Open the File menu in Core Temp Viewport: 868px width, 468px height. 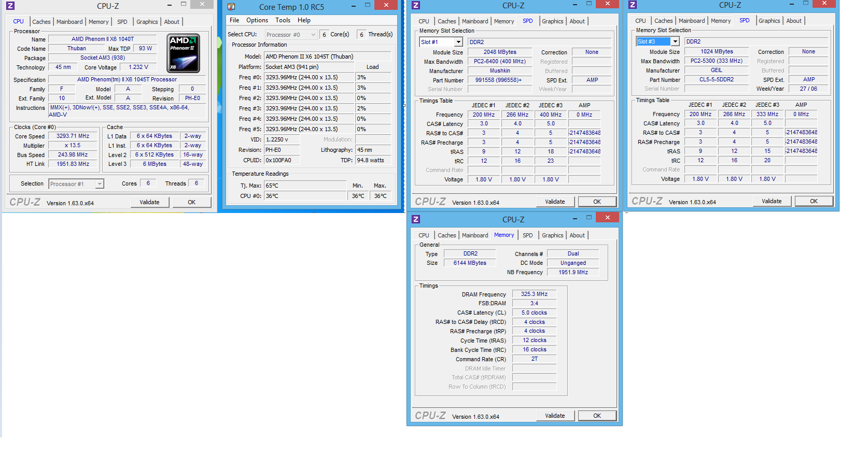click(234, 20)
